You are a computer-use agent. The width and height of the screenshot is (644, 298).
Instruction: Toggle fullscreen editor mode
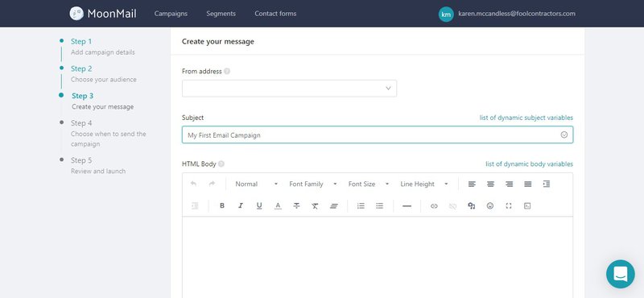click(x=509, y=206)
